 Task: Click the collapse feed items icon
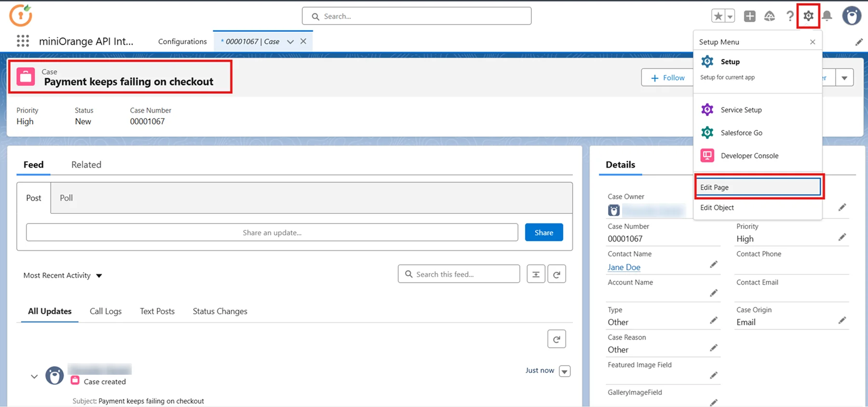tap(536, 274)
